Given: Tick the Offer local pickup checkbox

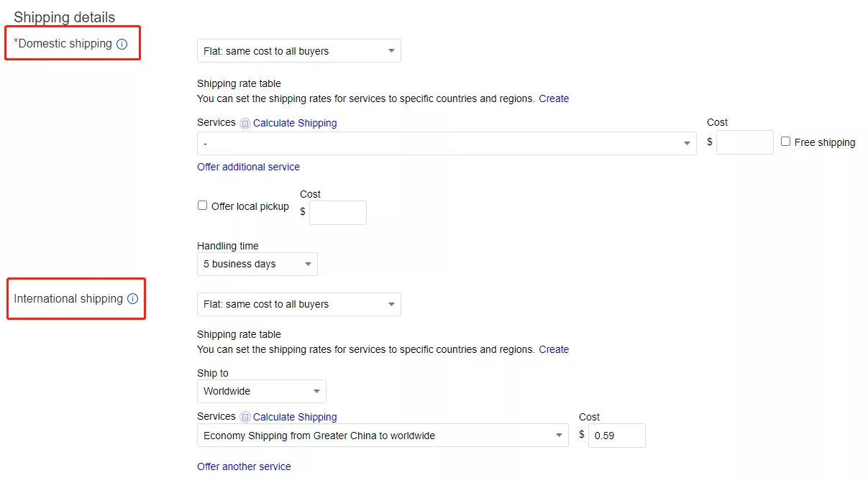Looking at the screenshot, I should point(203,206).
